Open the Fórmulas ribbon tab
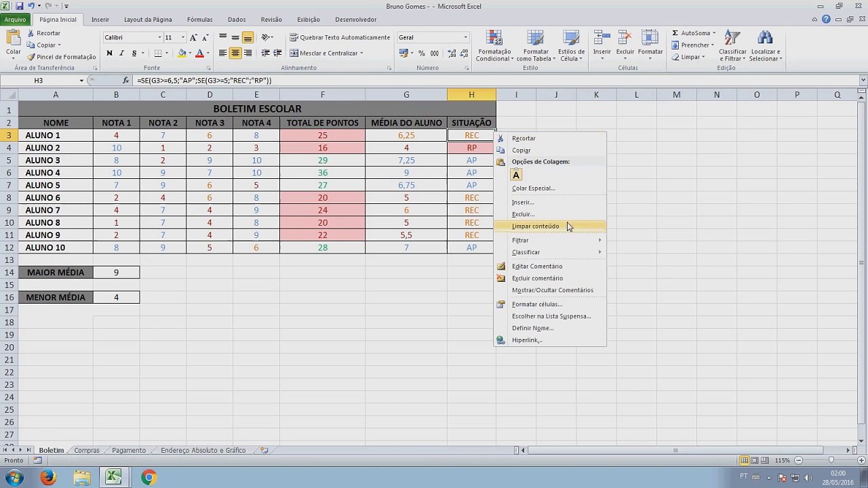Screen dimensions: 868x488 [x=199, y=20]
